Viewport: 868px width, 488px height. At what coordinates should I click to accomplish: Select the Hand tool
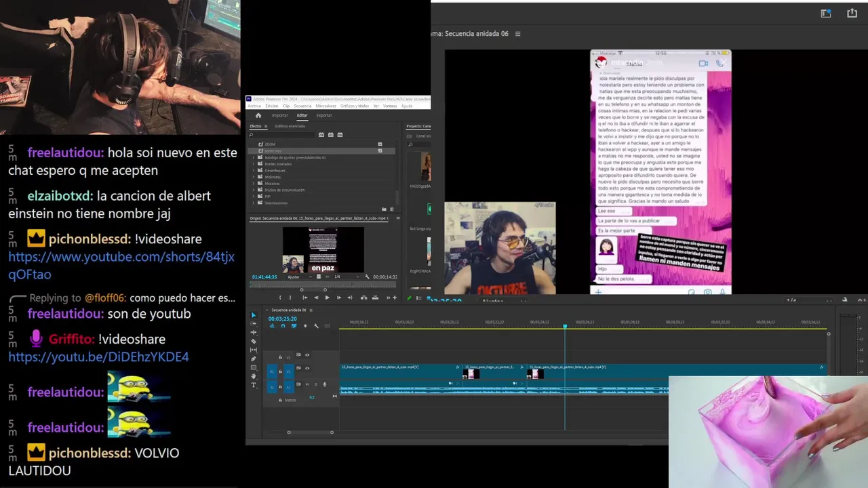254,376
